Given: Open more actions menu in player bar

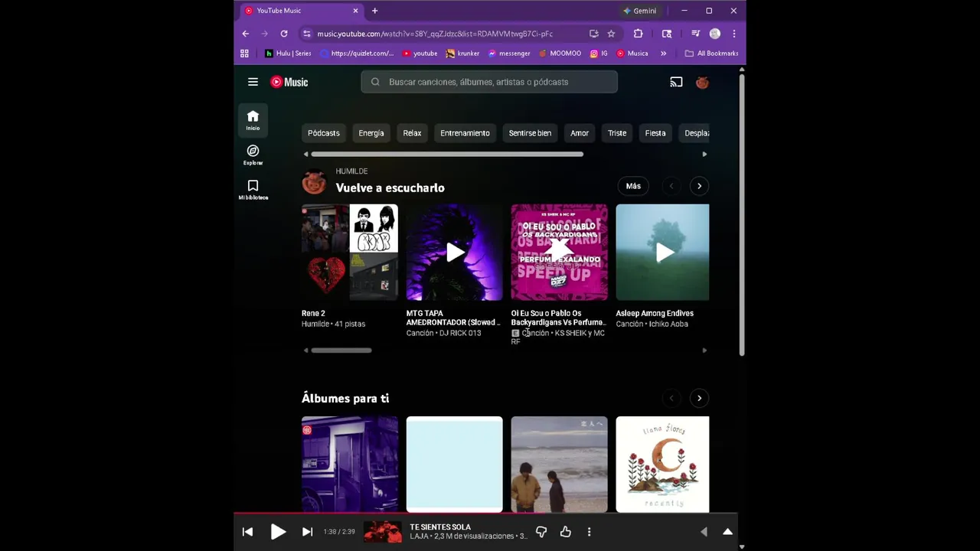Looking at the screenshot, I should coord(589,532).
